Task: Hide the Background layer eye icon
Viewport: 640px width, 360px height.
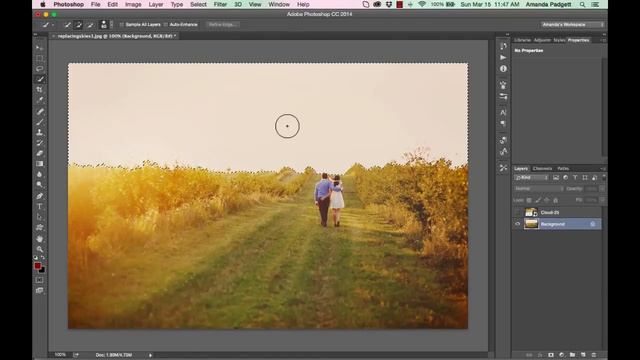Action: pos(518,224)
